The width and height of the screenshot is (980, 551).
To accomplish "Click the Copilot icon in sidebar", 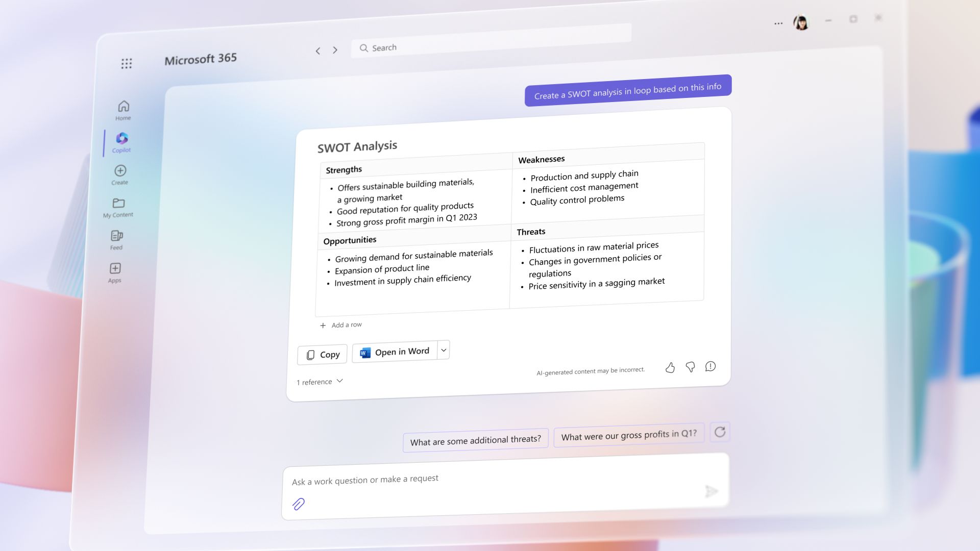I will pyautogui.click(x=121, y=139).
